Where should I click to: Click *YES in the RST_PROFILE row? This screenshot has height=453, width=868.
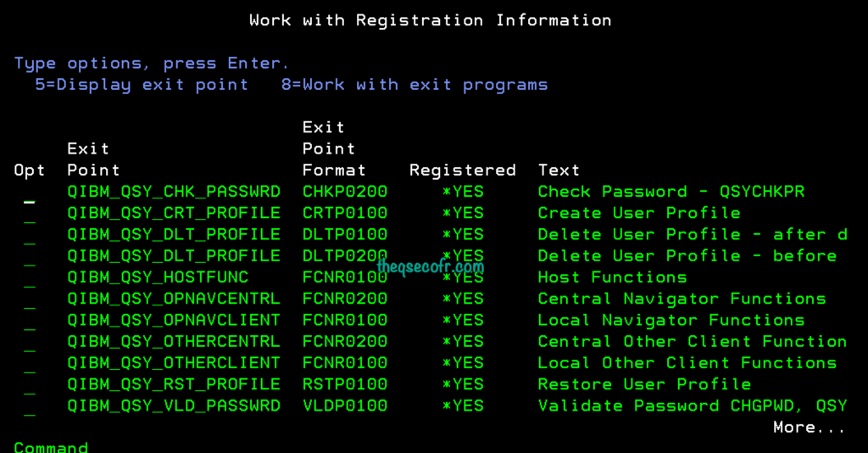pos(463,384)
